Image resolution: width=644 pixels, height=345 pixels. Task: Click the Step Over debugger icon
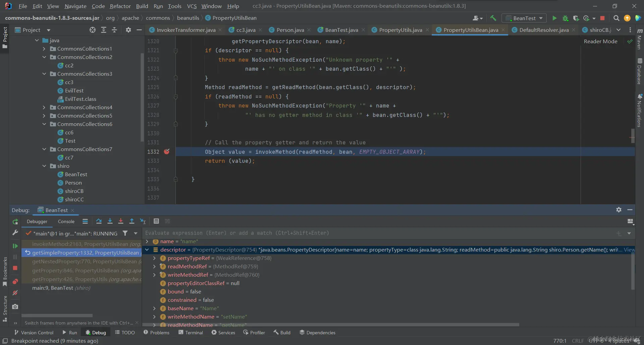[99, 221]
